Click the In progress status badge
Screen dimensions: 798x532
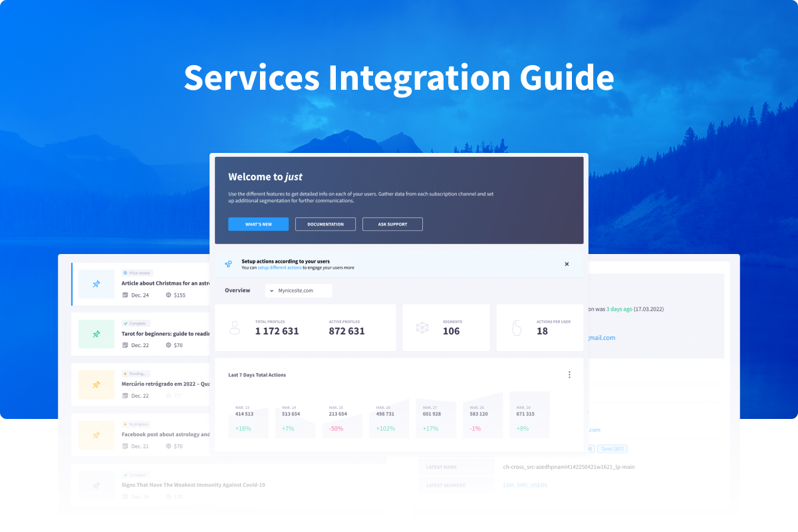136,424
